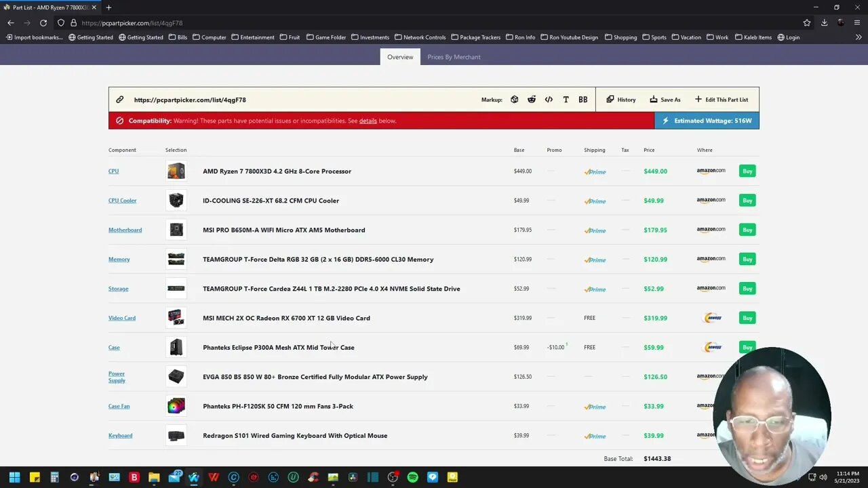Viewport: 868px width, 488px height.
Task: Open the Memory component link
Action: (119, 260)
